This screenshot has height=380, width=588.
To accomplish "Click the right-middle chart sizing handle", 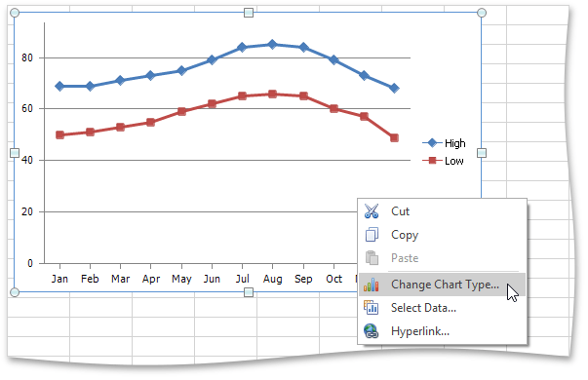I will coord(482,153).
